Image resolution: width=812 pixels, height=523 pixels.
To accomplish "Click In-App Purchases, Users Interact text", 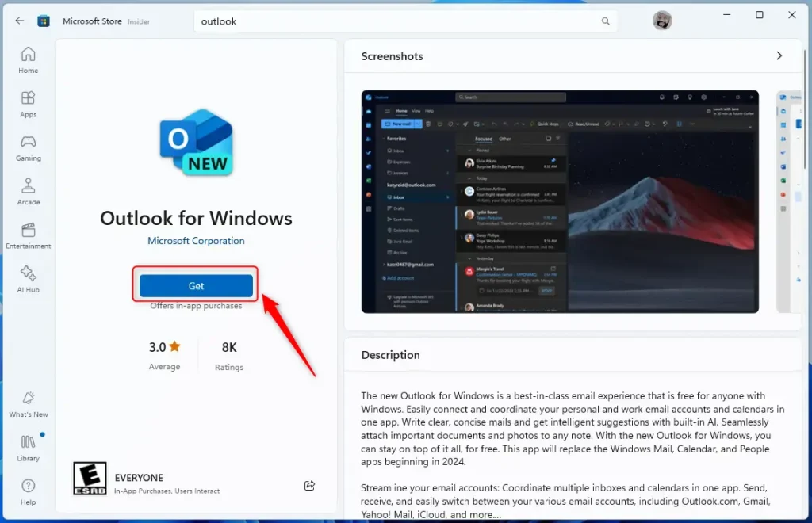I will pyautogui.click(x=167, y=491).
